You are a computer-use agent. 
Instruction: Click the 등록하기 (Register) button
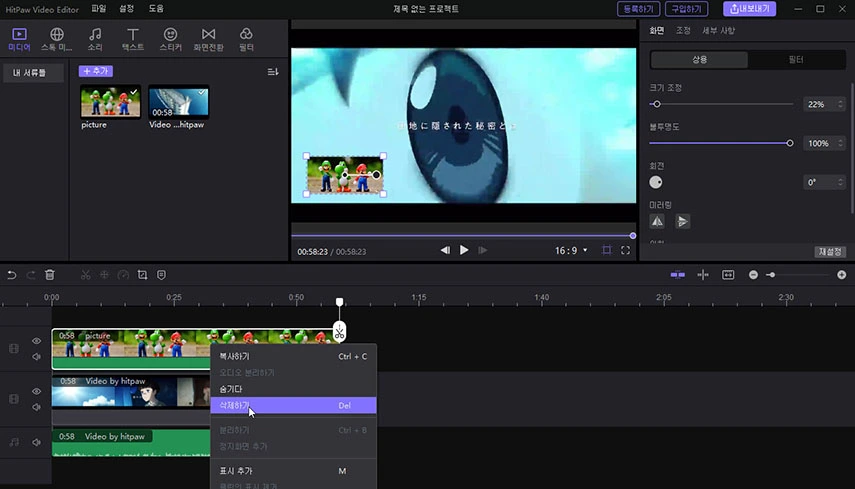(x=639, y=9)
